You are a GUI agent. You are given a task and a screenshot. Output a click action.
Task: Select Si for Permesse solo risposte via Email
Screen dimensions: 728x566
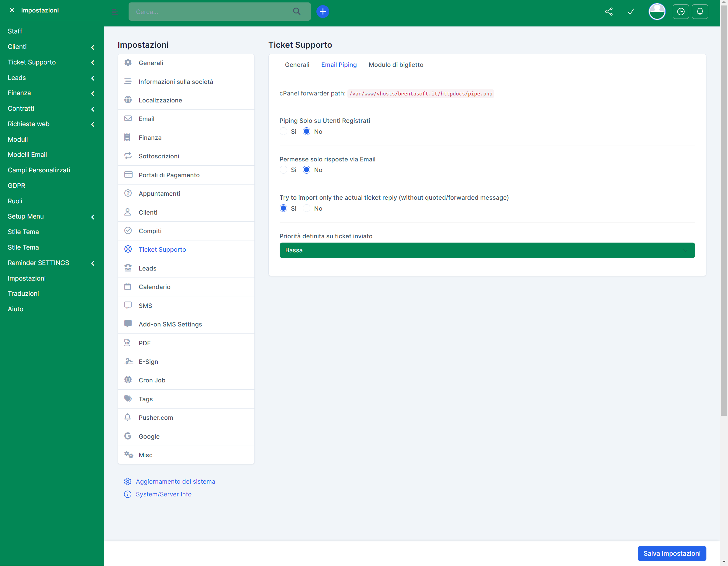pyautogui.click(x=283, y=170)
